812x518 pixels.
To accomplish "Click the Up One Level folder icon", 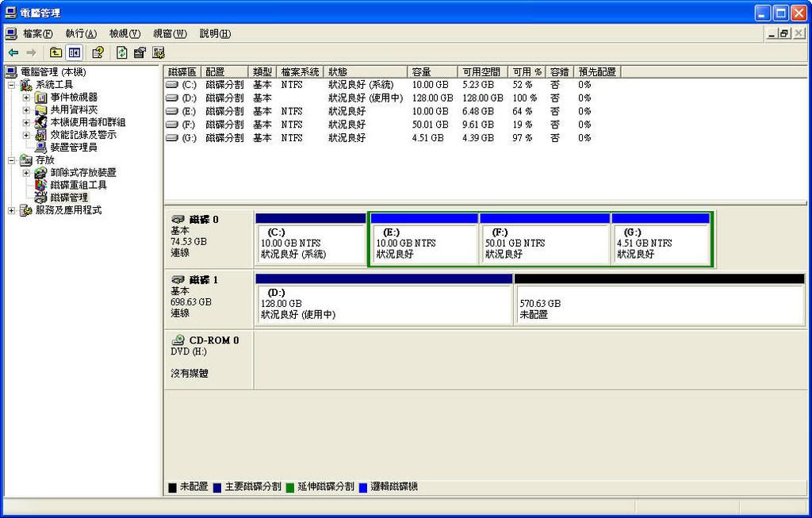I will pos(56,52).
